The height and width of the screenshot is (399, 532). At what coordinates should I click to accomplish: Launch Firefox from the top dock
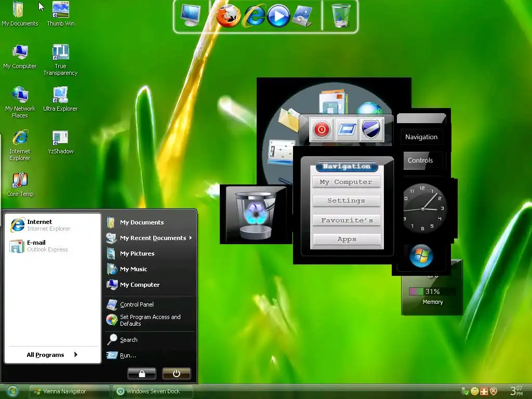229,16
